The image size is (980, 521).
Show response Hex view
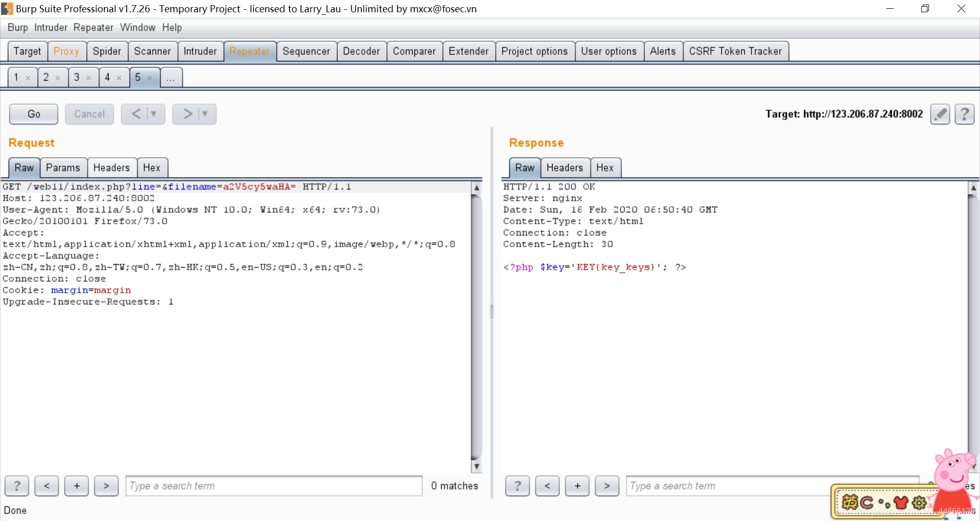click(605, 168)
